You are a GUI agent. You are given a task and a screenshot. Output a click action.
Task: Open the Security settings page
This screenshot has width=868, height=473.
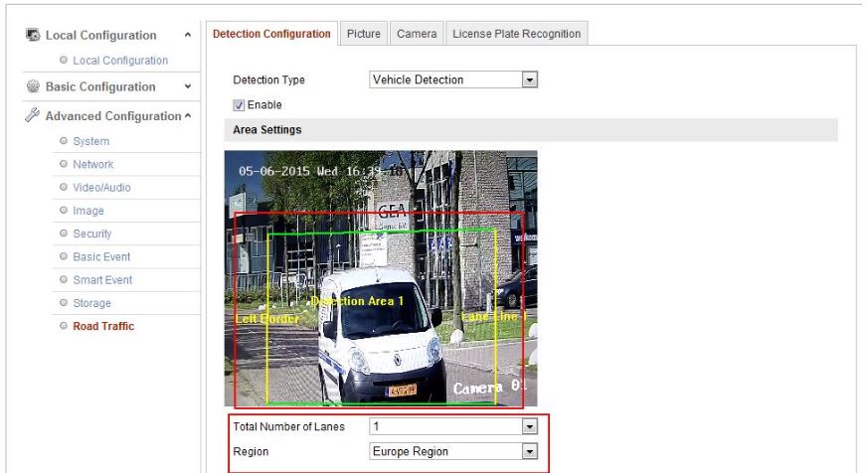pyautogui.click(x=92, y=234)
